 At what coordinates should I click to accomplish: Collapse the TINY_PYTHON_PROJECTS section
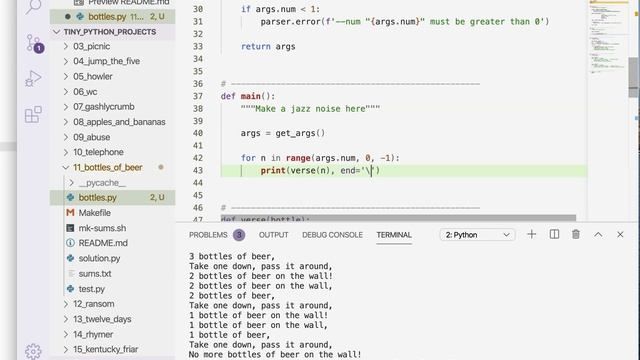56,32
